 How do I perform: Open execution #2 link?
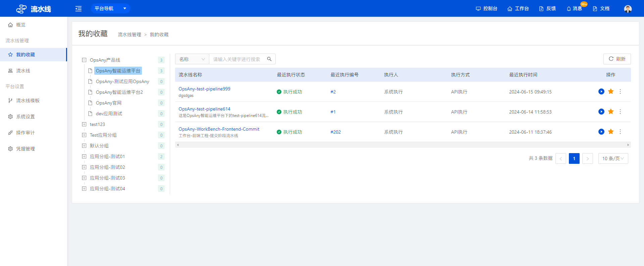333,92
